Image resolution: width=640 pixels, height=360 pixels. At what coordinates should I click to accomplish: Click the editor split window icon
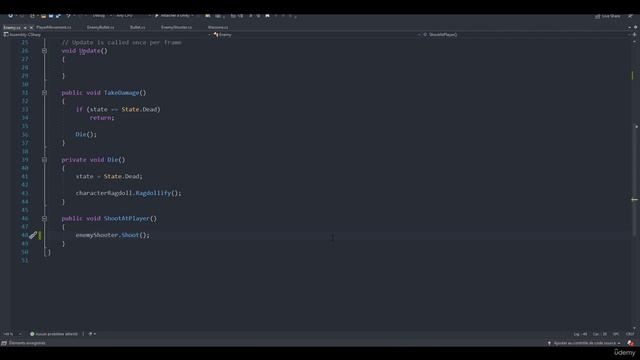tap(635, 35)
